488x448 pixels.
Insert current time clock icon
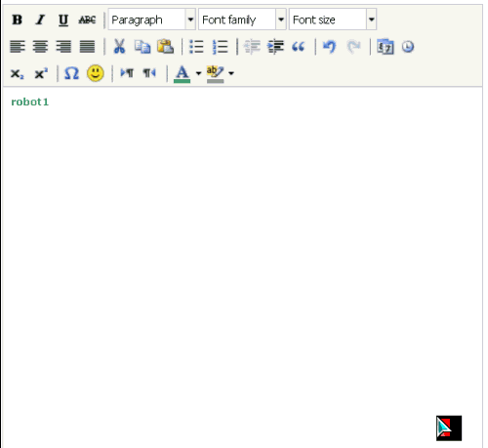point(408,47)
